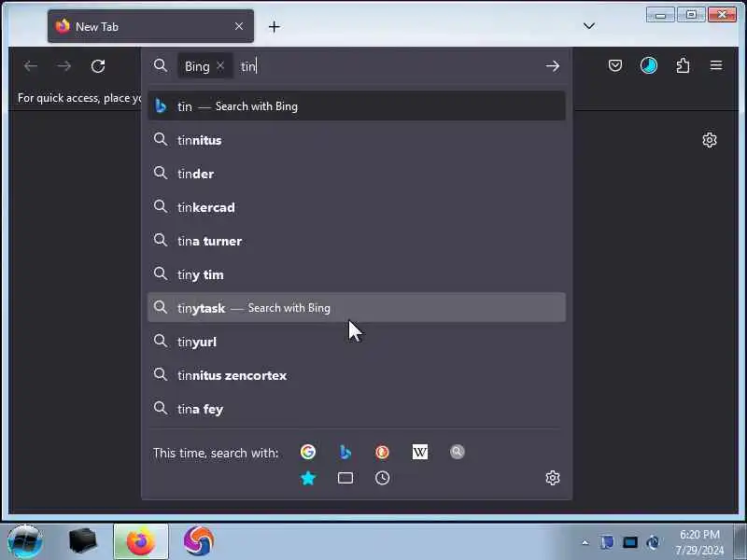Remove the Bing search engine chip
The height and width of the screenshot is (560, 747).
tap(220, 66)
